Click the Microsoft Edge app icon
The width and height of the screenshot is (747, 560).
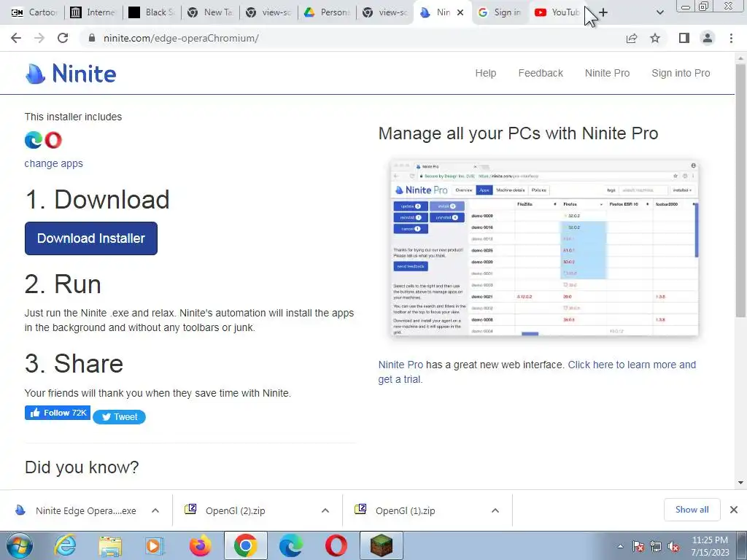point(34,140)
